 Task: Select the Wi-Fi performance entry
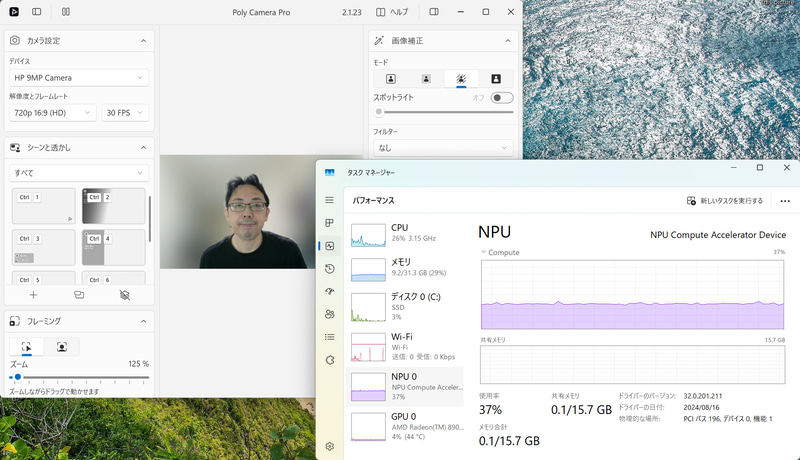coord(405,346)
